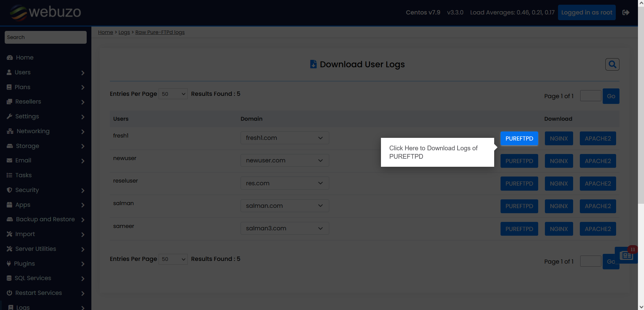Click the Networking icon in sidebar
The width and height of the screenshot is (644, 310).
pyautogui.click(x=10, y=131)
